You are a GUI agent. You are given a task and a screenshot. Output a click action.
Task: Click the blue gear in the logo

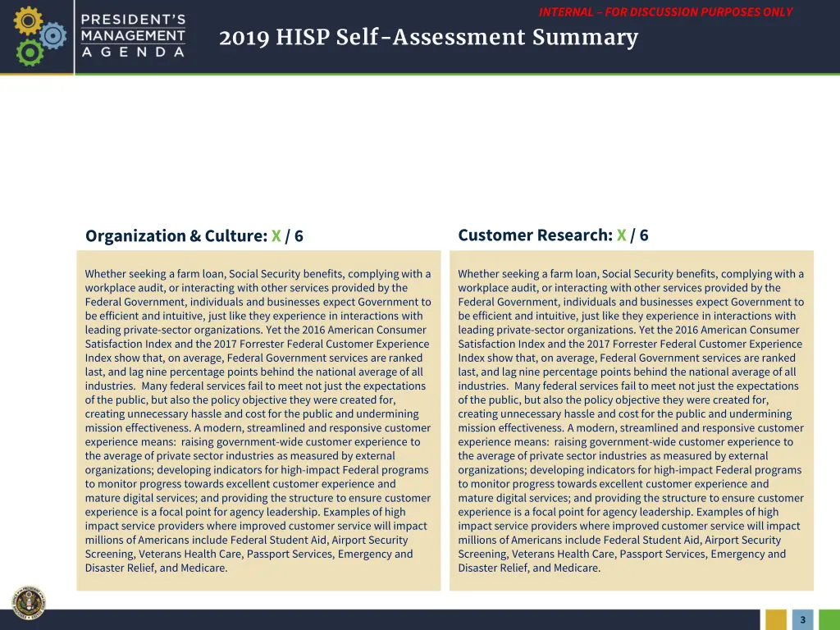tap(52, 36)
